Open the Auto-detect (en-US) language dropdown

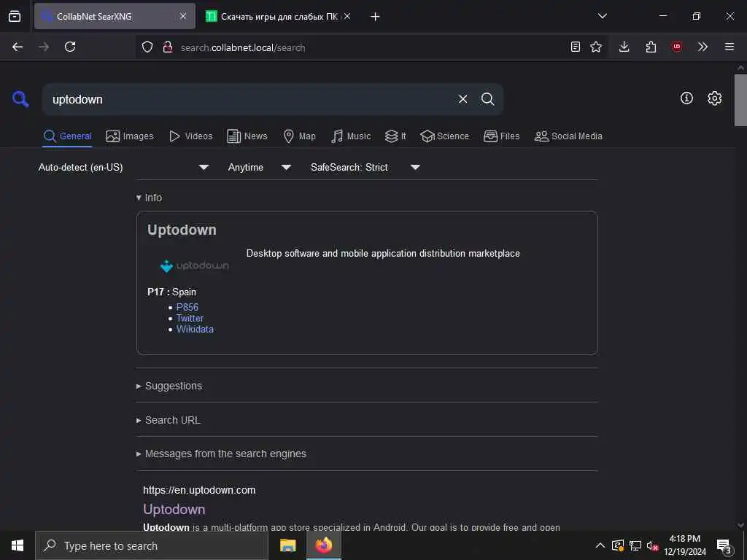point(124,167)
